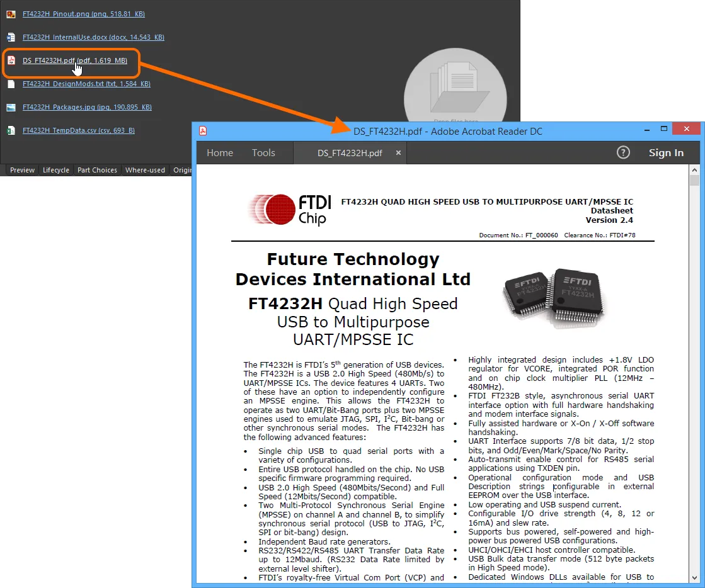Screen dimensions: 705x588
Task: Select the Part Choices tab
Action: coord(97,170)
